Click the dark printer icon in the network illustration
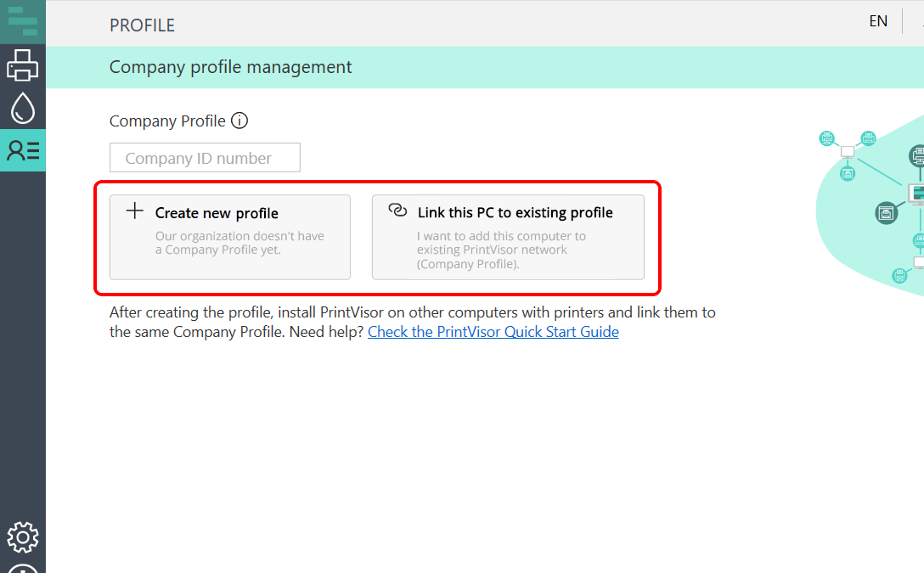The image size is (924, 573). tap(887, 212)
